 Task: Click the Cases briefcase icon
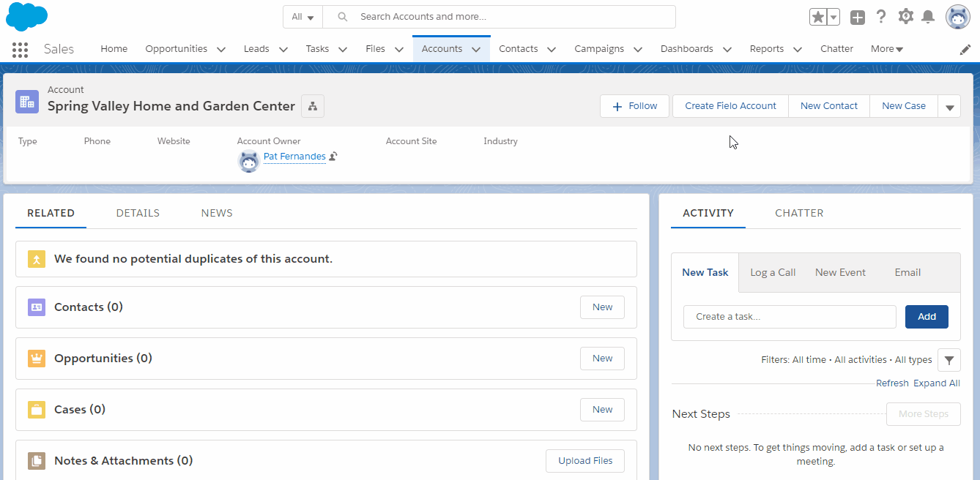coord(37,410)
